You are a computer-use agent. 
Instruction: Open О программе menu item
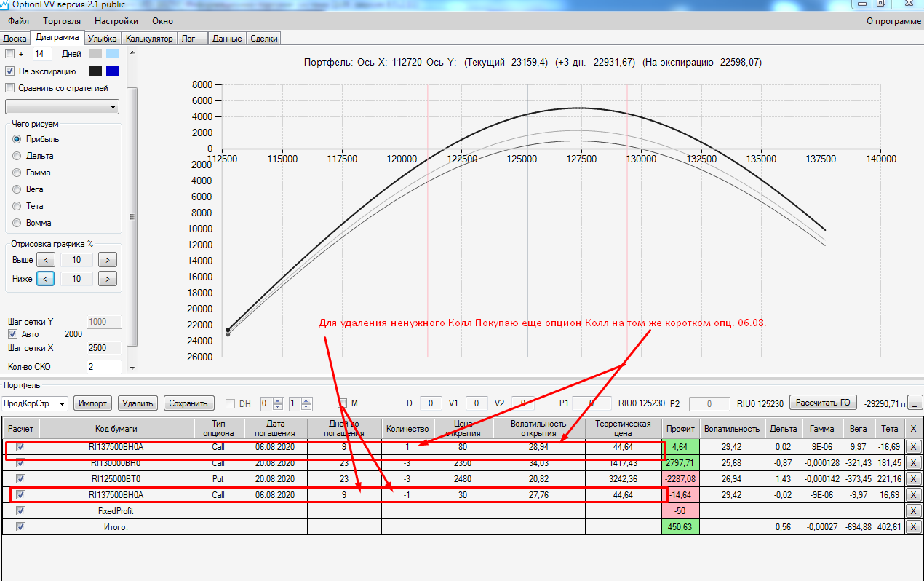click(x=893, y=21)
